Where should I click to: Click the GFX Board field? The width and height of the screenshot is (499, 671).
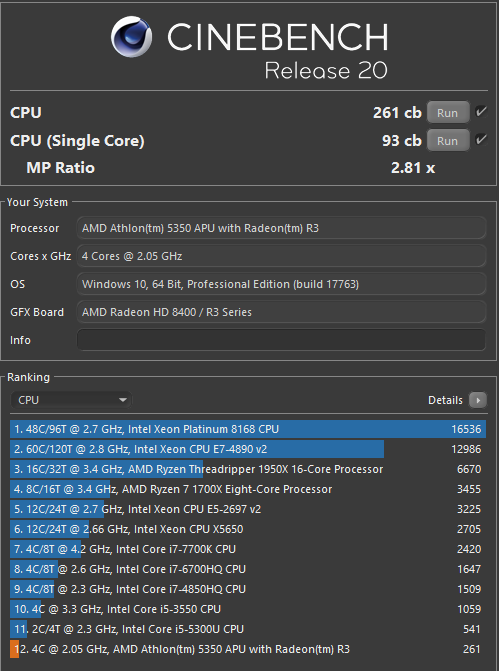[x=281, y=312]
